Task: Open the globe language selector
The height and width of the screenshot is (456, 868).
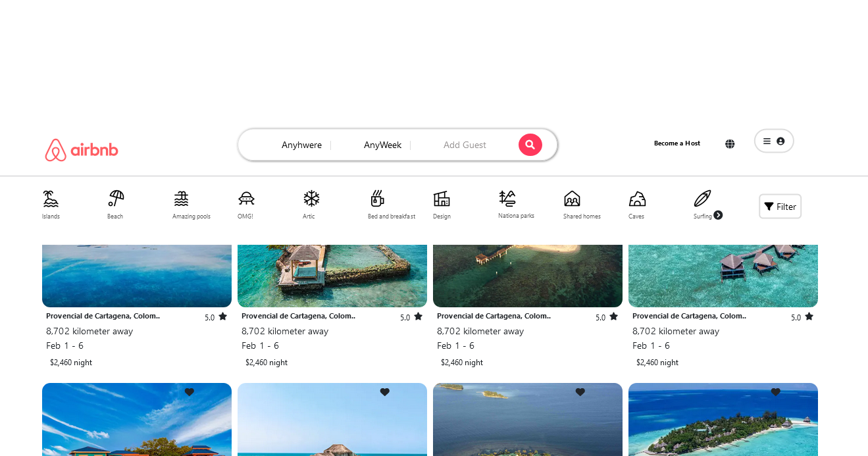Action: 730,144
